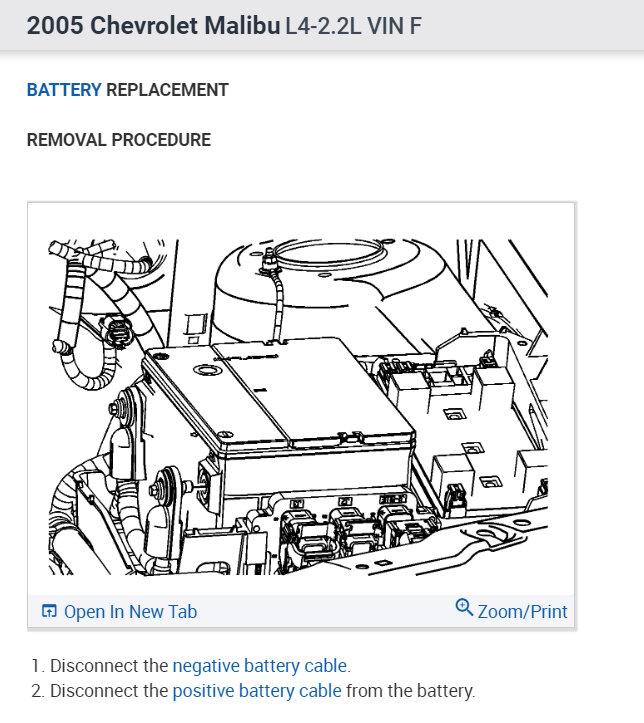644x723 pixels.
Task: Click the REPLACEMENT heading word
Action: tap(167, 90)
